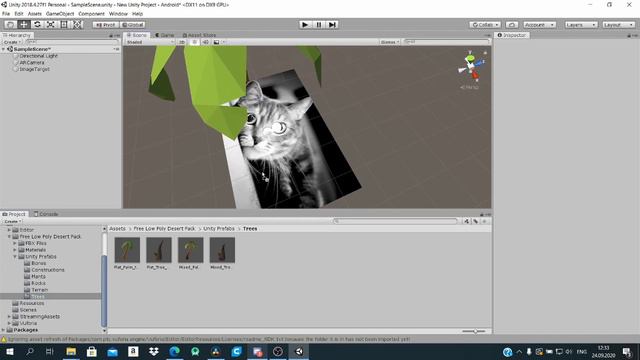Select the Hand tool in Unity toolbar
This screenshot has width=640, height=360.
pos(11,24)
